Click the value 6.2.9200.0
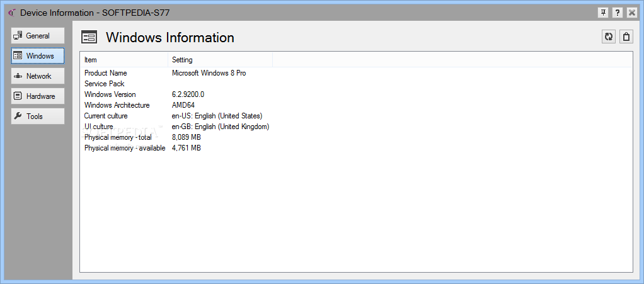644x284 pixels. point(188,94)
